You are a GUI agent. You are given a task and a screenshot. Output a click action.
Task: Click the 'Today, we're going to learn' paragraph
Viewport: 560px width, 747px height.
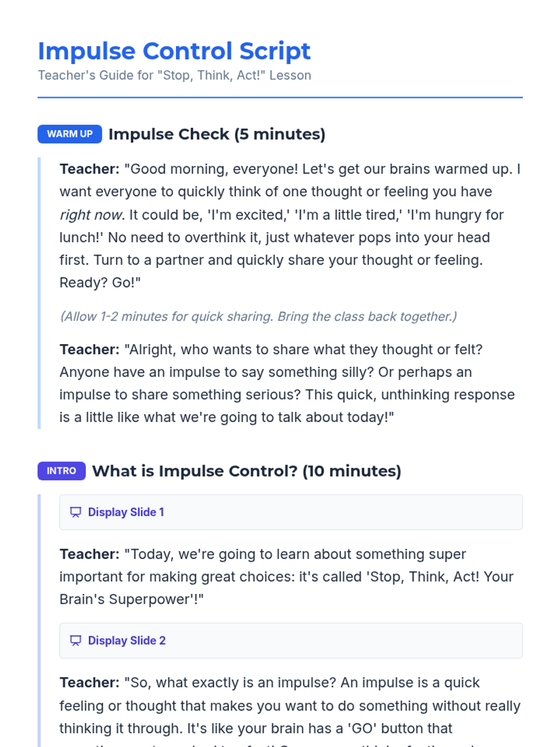(286, 577)
